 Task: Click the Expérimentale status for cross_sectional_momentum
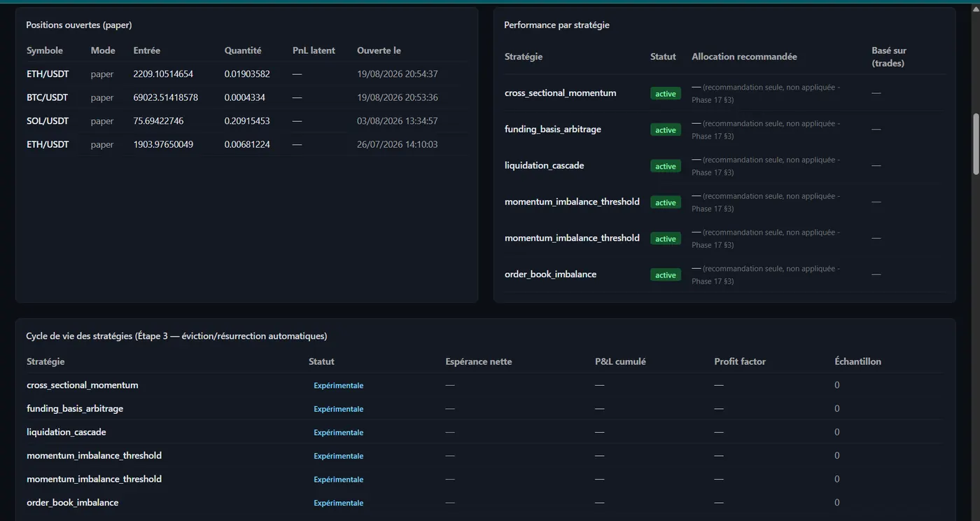pyautogui.click(x=339, y=386)
